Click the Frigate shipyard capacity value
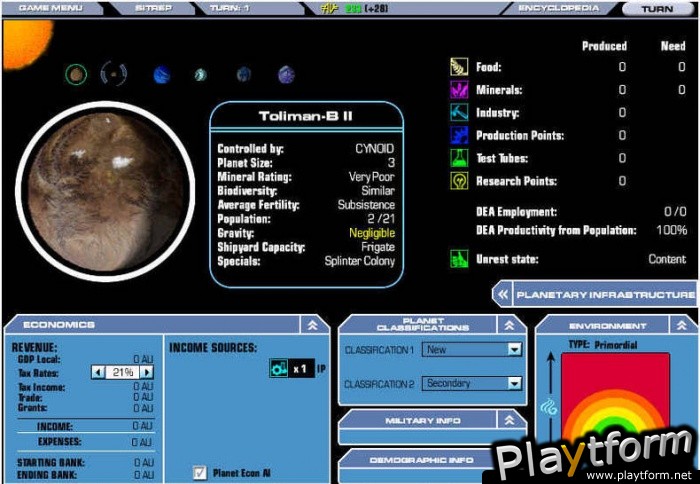 pyautogui.click(x=378, y=247)
